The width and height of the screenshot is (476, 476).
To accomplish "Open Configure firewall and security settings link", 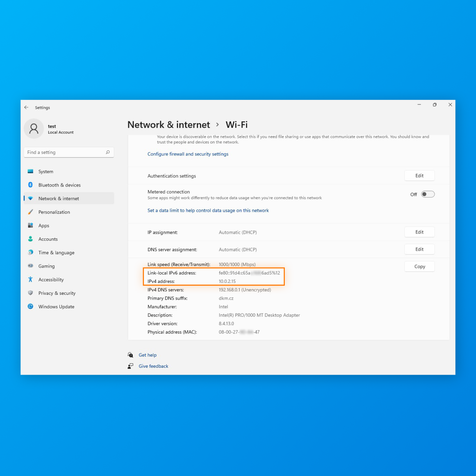I will 188,154.
